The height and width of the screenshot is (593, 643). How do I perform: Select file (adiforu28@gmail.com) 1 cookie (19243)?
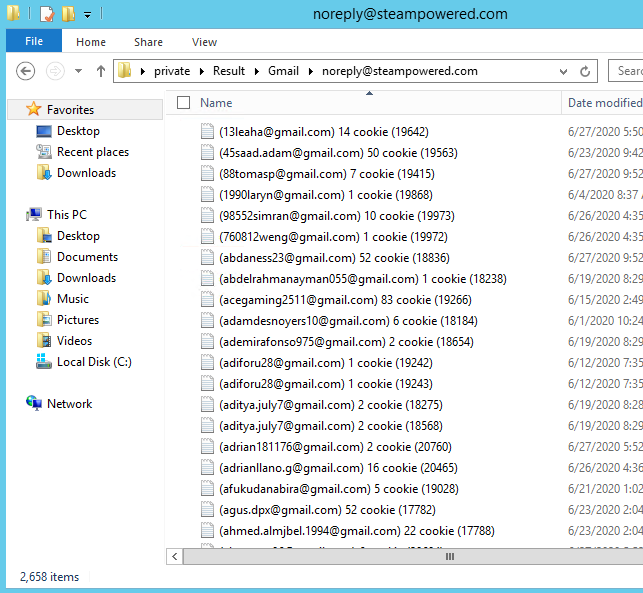point(326,384)
